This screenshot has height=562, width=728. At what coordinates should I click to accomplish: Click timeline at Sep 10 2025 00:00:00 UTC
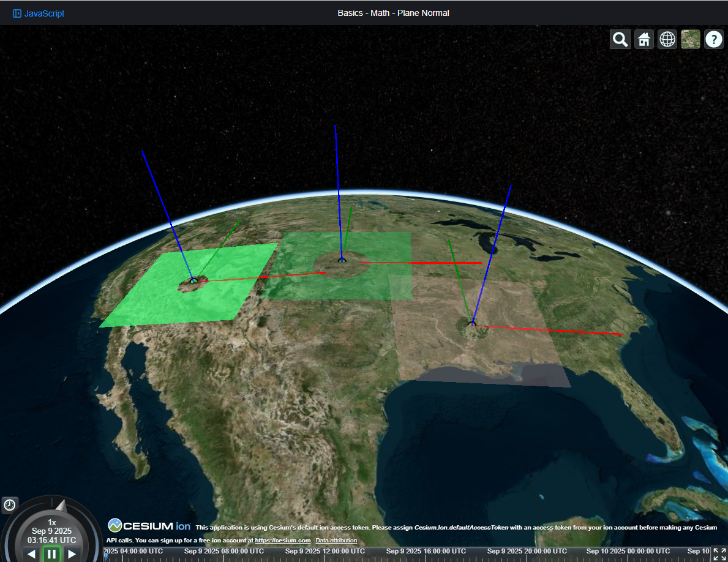click(x=628, y=552)
